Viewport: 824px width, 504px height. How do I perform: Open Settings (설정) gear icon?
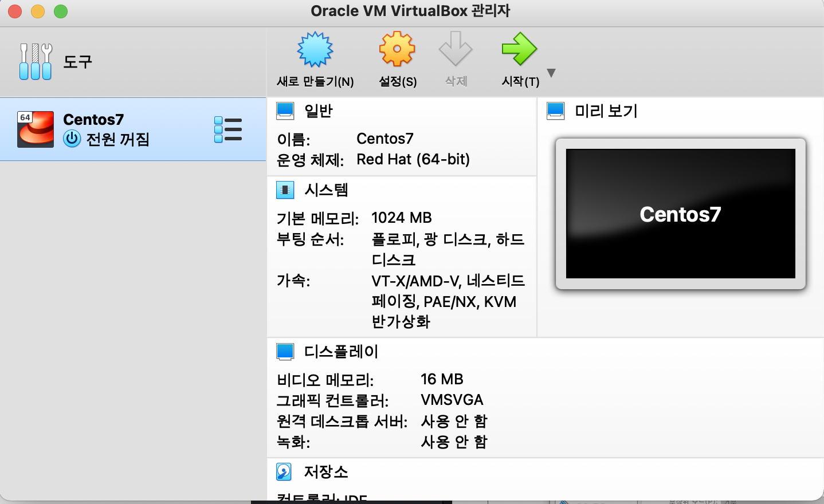pos(397,49)
